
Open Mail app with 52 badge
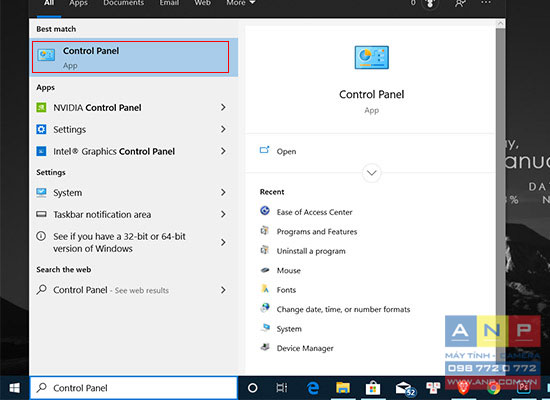(x=405, y=389)
